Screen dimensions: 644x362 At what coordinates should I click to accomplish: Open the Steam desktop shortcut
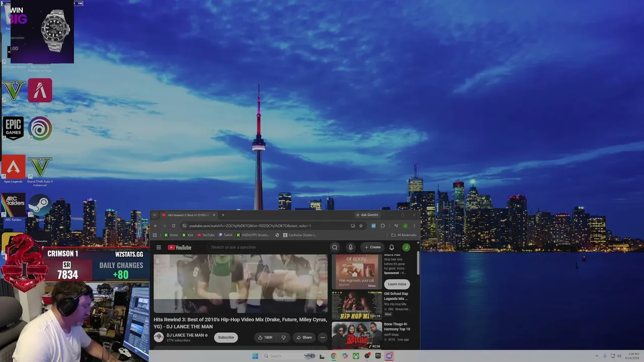point(40,206)
